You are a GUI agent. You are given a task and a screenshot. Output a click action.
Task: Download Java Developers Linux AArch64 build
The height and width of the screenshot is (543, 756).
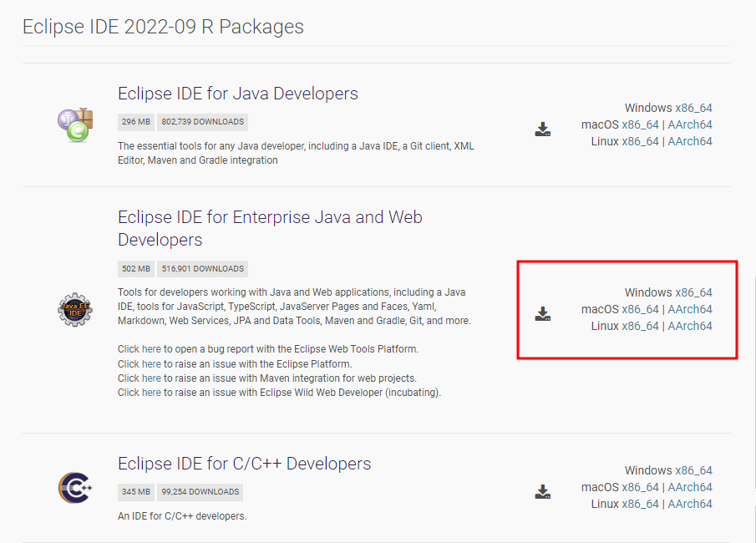pos(690,141)
